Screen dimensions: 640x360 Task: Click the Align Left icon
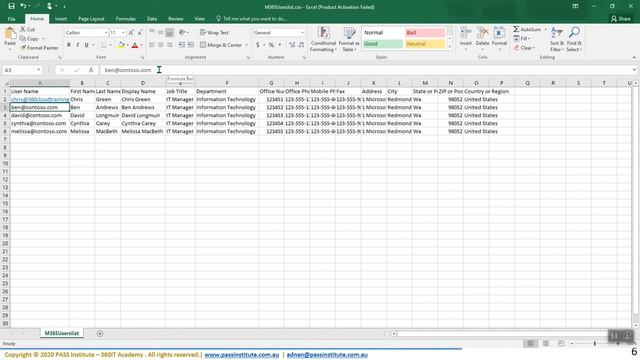(152, 45)
